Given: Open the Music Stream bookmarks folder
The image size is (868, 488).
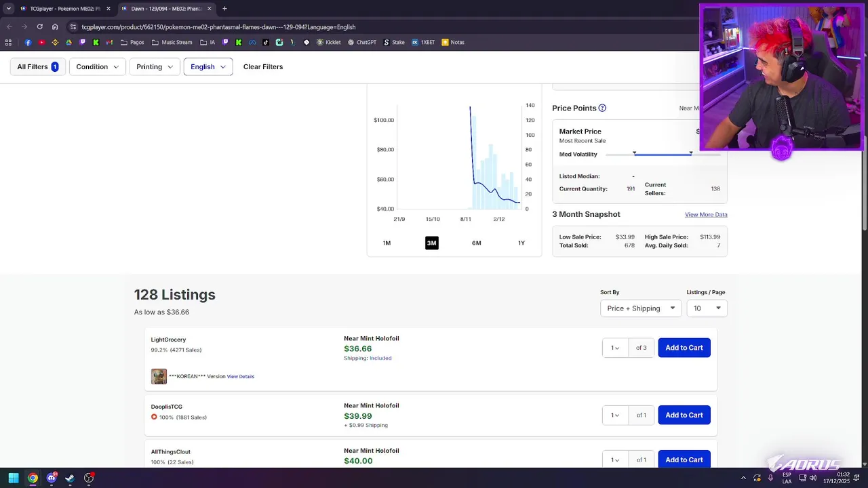Looking at the screenshot, I should [172, 42].
